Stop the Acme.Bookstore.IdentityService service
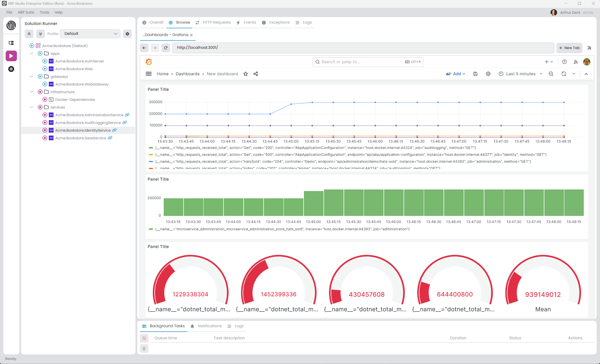This screenshot has height=364, width=600. point(45,130)
